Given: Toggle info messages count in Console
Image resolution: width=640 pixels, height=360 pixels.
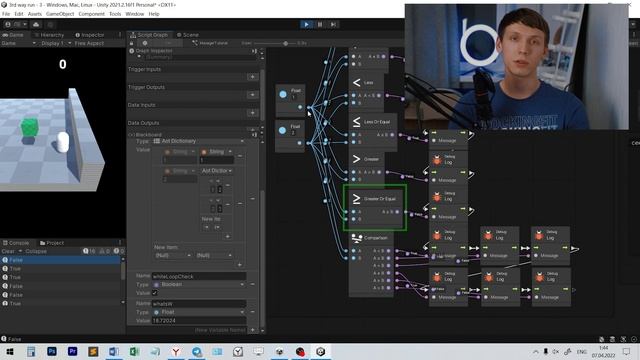Looking at the screenshot, I should [89, 251].
